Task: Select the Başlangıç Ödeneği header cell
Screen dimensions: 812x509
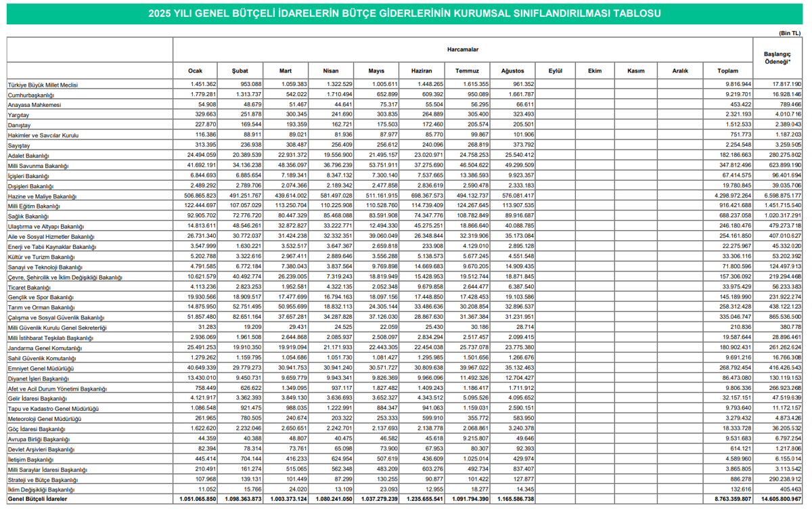Action: click(777, 57)
